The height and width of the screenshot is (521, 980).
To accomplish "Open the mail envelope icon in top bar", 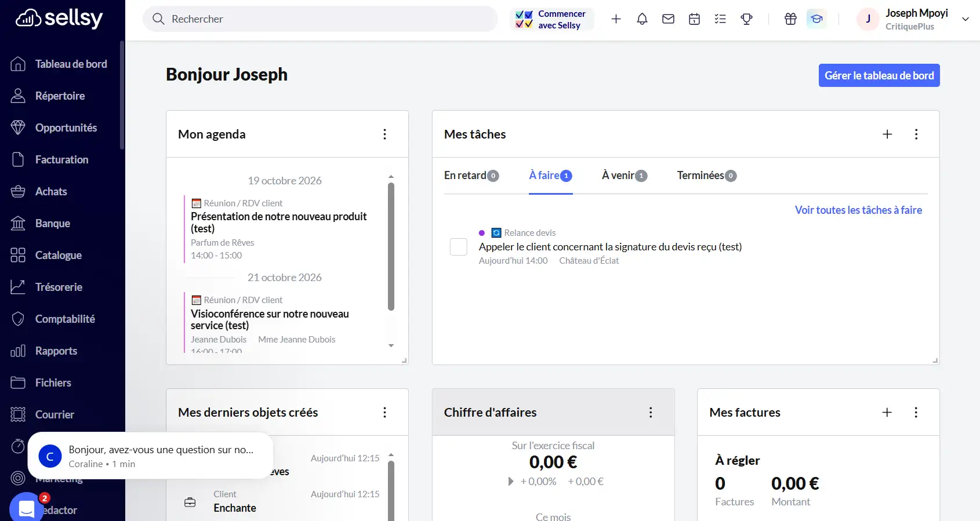I will click(x=668, y=19).
